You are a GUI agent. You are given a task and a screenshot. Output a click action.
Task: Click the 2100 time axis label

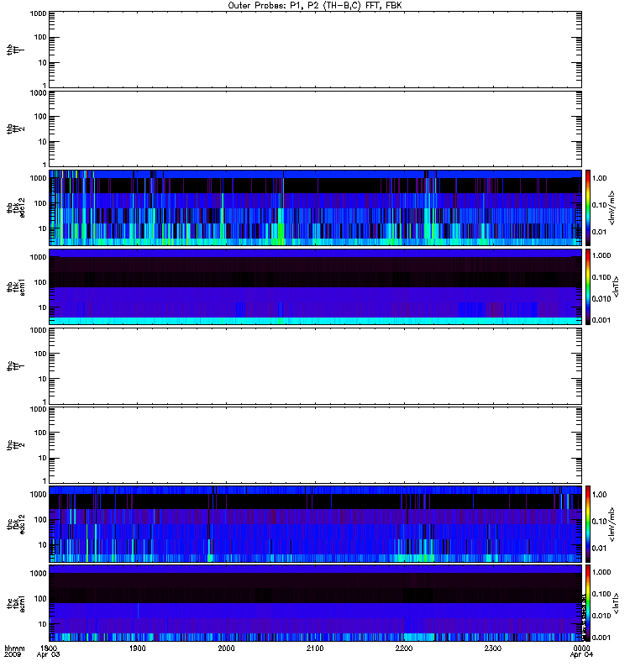pyautogui.click(x=315, y=648)
